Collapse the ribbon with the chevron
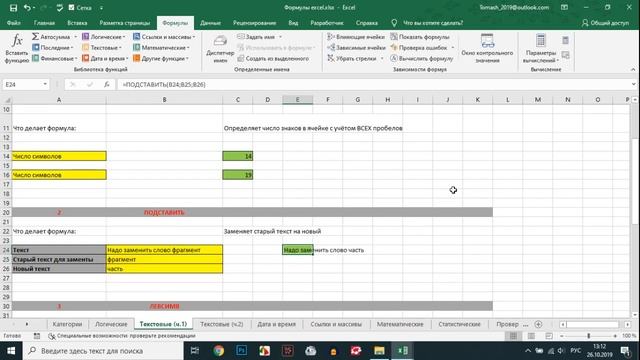 (x=633, y=70)
